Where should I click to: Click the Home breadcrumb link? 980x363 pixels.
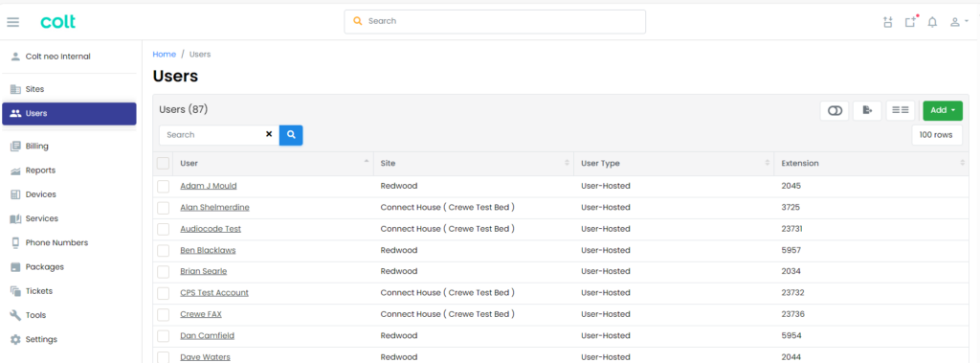pos(164,55)
